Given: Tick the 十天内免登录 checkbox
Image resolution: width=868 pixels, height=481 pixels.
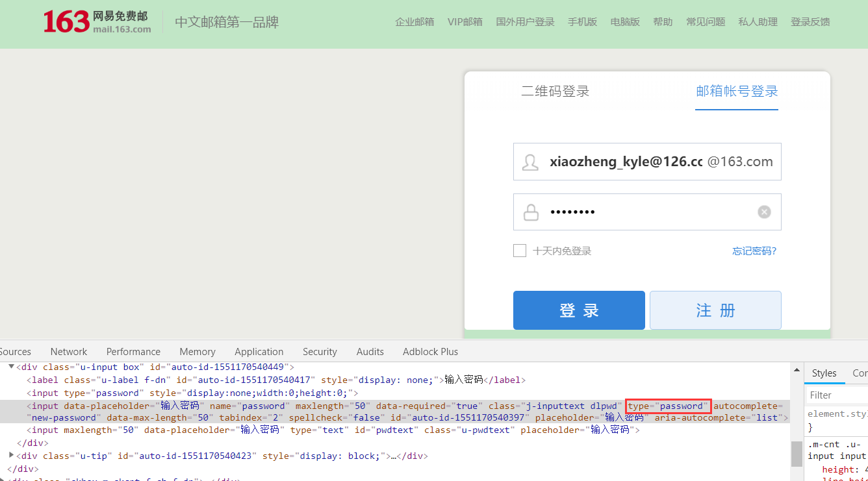Looking at the screenshot, I should (520, 251).
